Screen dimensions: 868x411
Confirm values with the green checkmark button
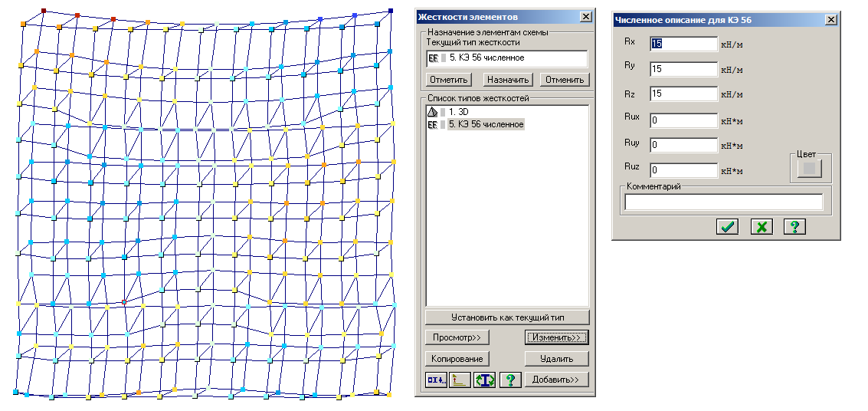pos(727,226)
